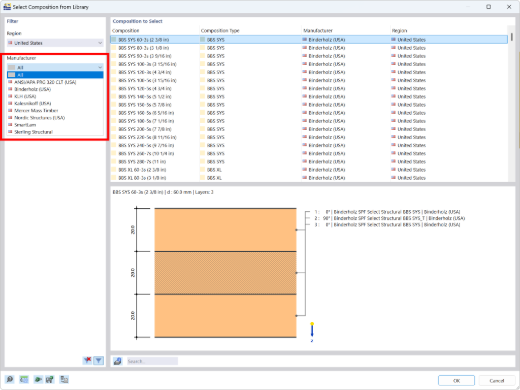Image resolution: width=520 pixels, height=390 pixels.
Task: Open the Region dropdown showing United States
Action: (x=55, y=43)
